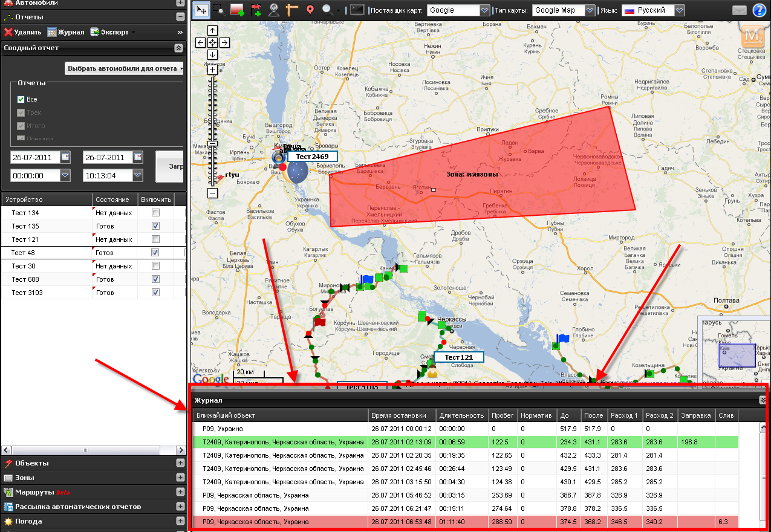Viewport: 771px width, 532px height.
Task: Toggle the 'Все' reports checkbox
Action: click(21, 99)
